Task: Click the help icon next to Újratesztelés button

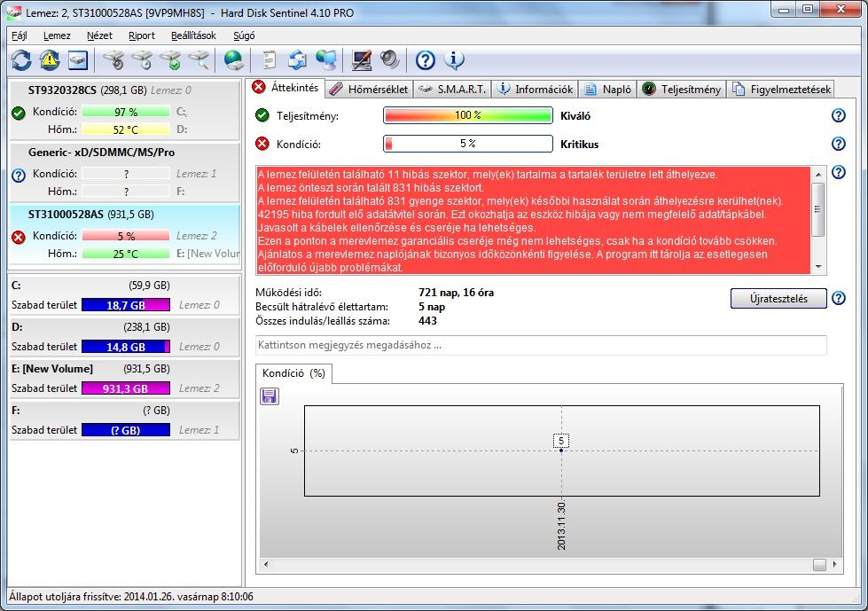Action: click(839, 298)
